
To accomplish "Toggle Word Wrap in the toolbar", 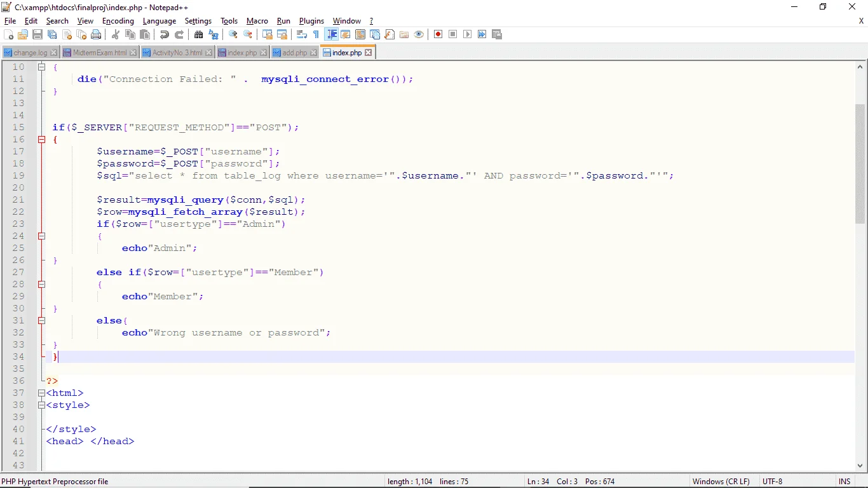I will click(x=302, y=34).
